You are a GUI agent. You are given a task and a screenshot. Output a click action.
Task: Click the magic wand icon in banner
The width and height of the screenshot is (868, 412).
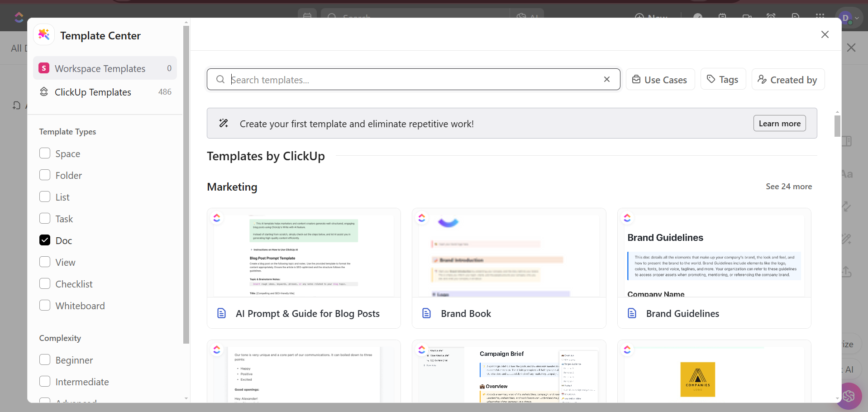coord(224,123)
